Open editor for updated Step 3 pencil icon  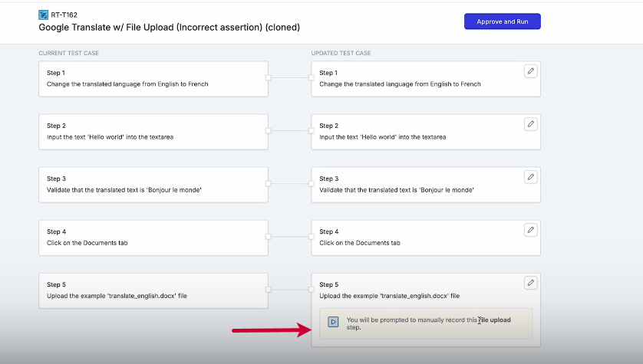click(530, 177)
